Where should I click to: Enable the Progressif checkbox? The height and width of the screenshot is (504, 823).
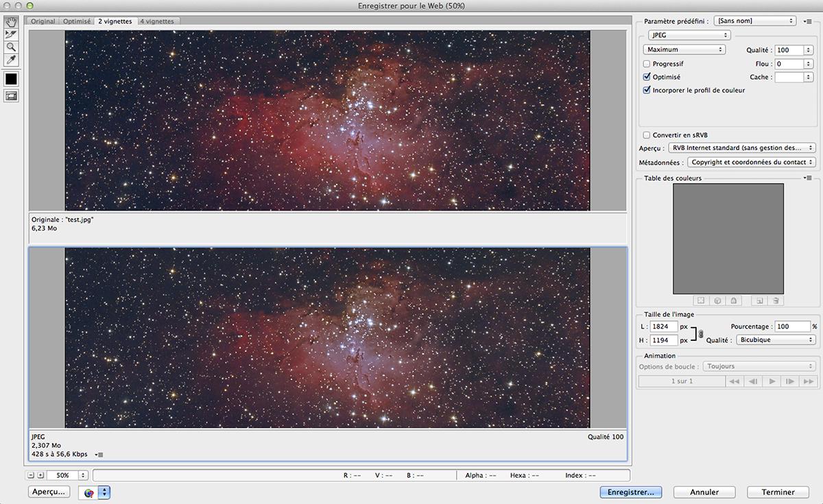(x=647, y=64)
